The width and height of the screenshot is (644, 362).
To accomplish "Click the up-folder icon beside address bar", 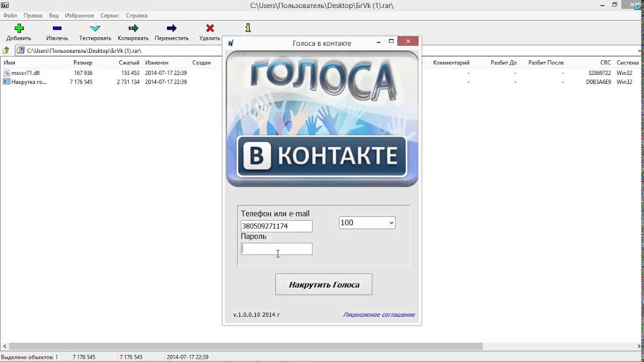I will click(6, 50).
